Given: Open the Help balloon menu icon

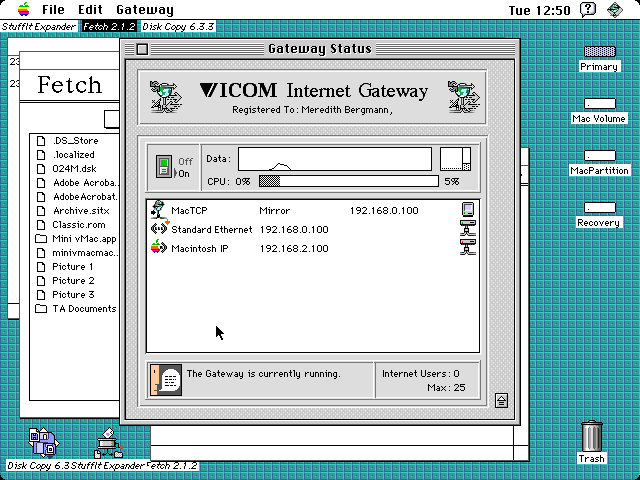Looking at the screenshot, I should (x=588, y=9).
